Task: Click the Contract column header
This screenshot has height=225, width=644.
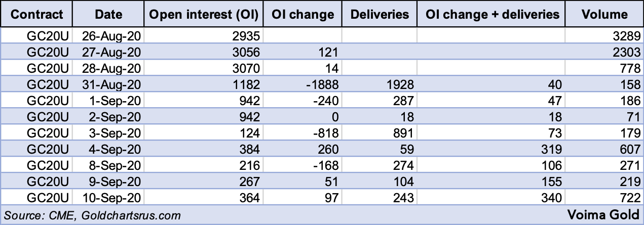Action: pyautogui.click(x=37, y=14)
